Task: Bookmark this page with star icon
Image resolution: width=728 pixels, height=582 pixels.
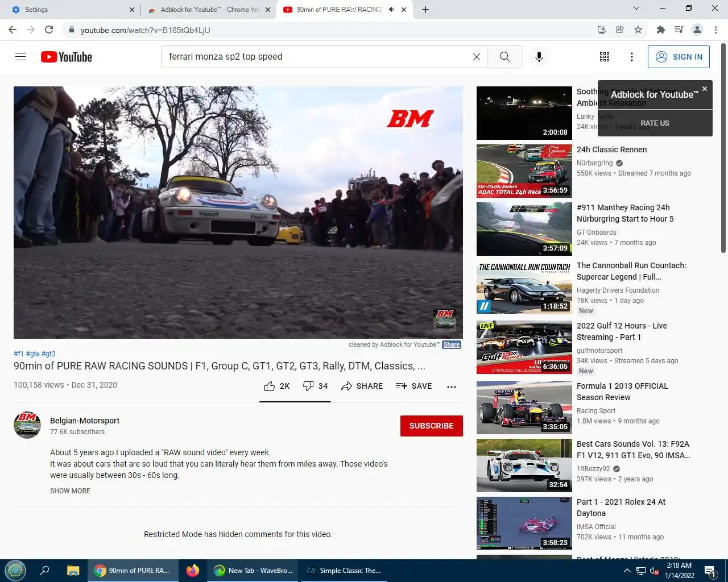Action: (638, 30)
